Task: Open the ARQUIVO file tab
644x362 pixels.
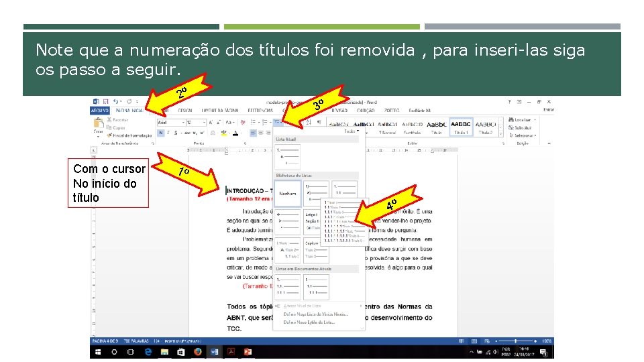Action: pos(100,111)
